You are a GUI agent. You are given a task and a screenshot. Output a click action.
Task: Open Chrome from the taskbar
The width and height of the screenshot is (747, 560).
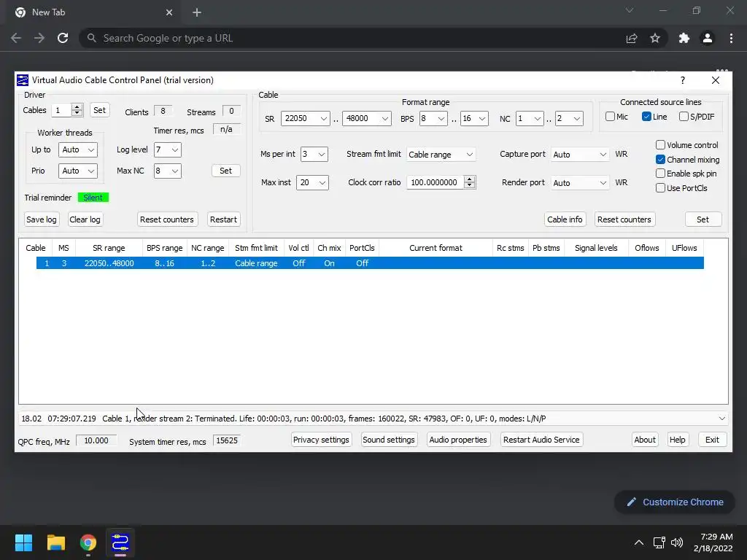pos(88,542)
